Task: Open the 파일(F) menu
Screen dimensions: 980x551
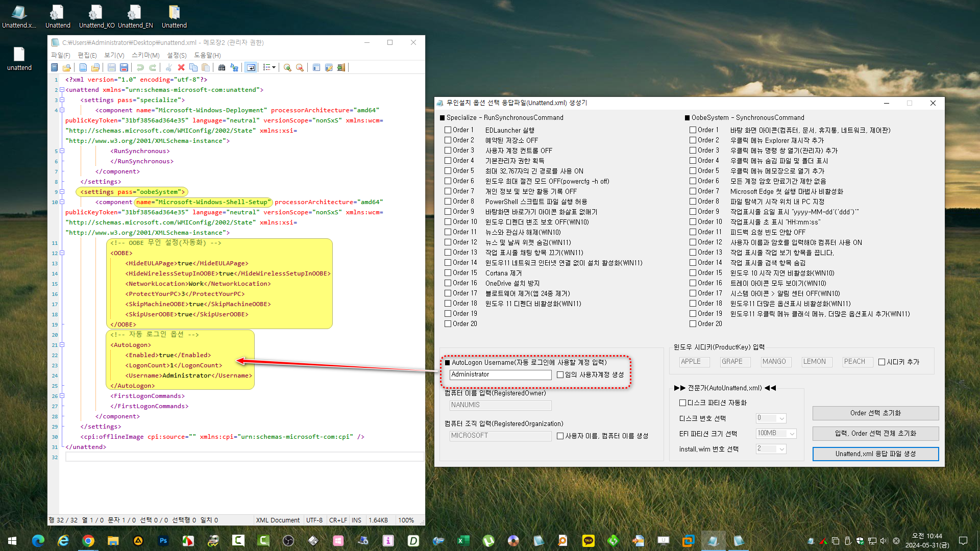Action: pos(60,55)
